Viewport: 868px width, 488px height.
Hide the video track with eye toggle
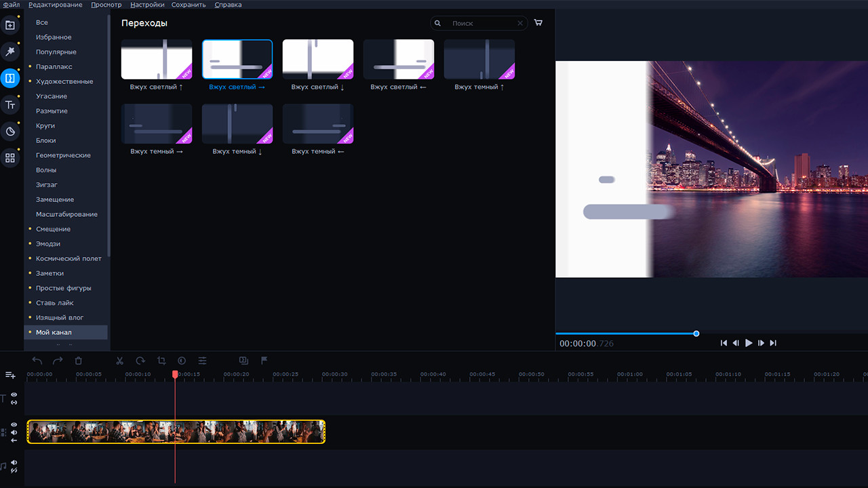tap(13, 424)
